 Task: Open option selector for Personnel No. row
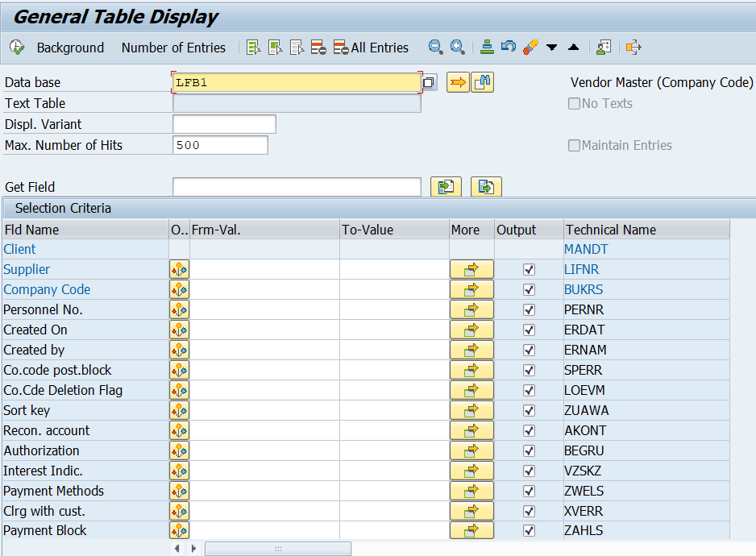[x=180, y=310]
